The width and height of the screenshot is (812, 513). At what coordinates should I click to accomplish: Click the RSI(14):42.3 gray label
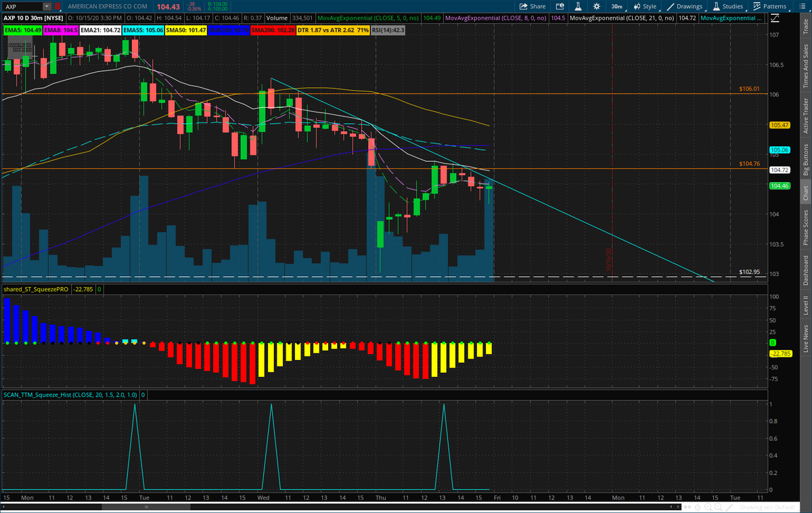[x=388, y=30]
